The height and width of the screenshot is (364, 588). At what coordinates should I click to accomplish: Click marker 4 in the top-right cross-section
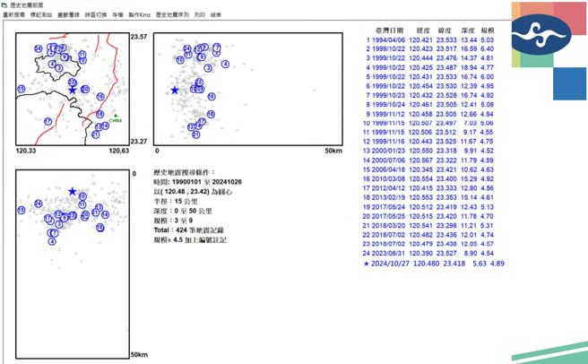(225, 65)
